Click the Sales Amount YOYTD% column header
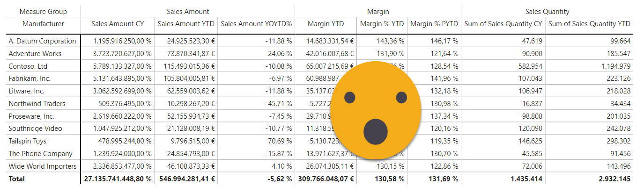 (x=256, y=24)
